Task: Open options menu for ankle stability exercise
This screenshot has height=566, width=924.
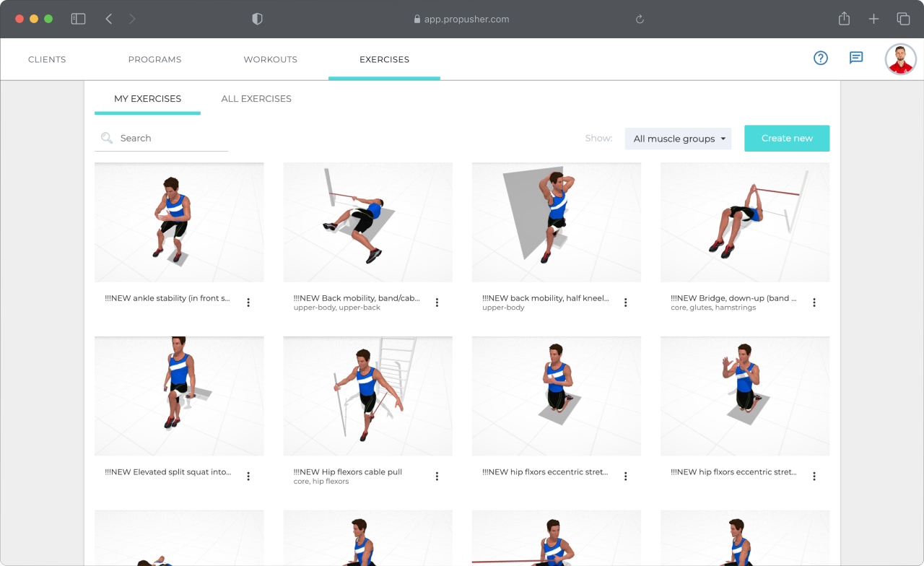Action: [248, 302]
